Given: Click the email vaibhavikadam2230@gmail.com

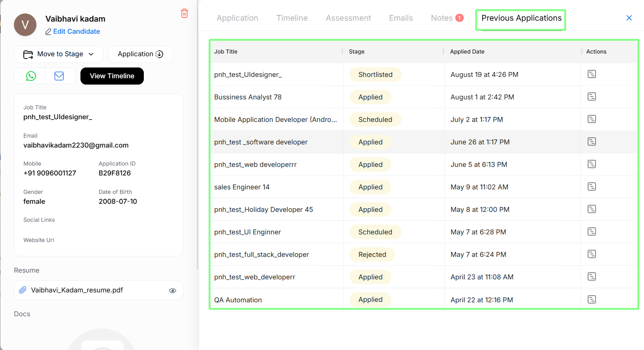Looking at the screenshot, I should (x=76, y=145).
